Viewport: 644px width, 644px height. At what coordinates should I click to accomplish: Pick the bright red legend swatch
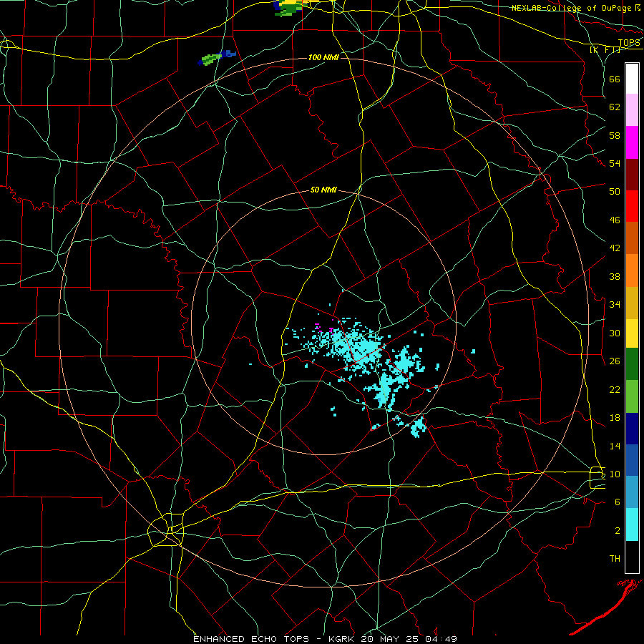632,206
